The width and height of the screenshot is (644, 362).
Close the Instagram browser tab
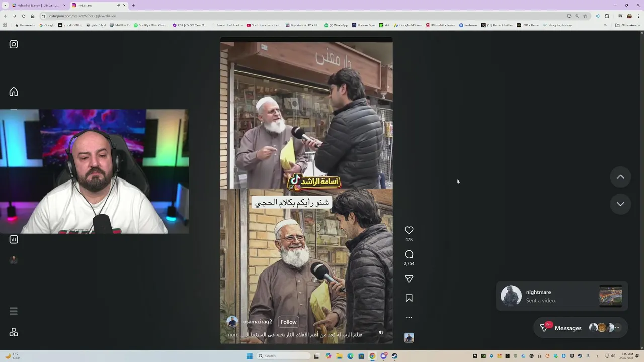tap(124, 5)
